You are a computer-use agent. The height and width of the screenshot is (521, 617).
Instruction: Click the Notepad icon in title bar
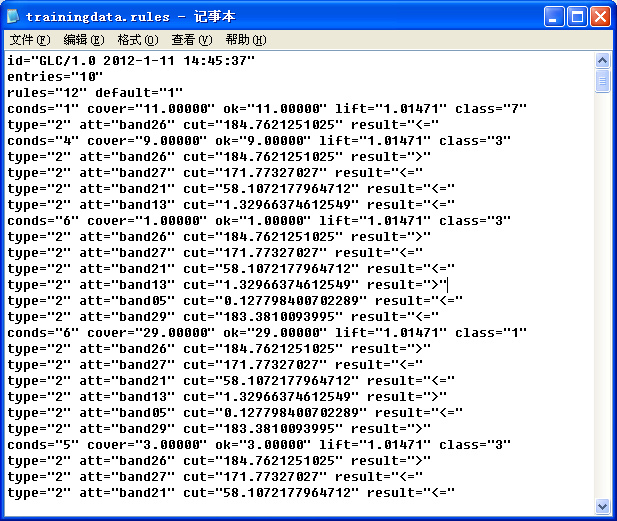13,16
